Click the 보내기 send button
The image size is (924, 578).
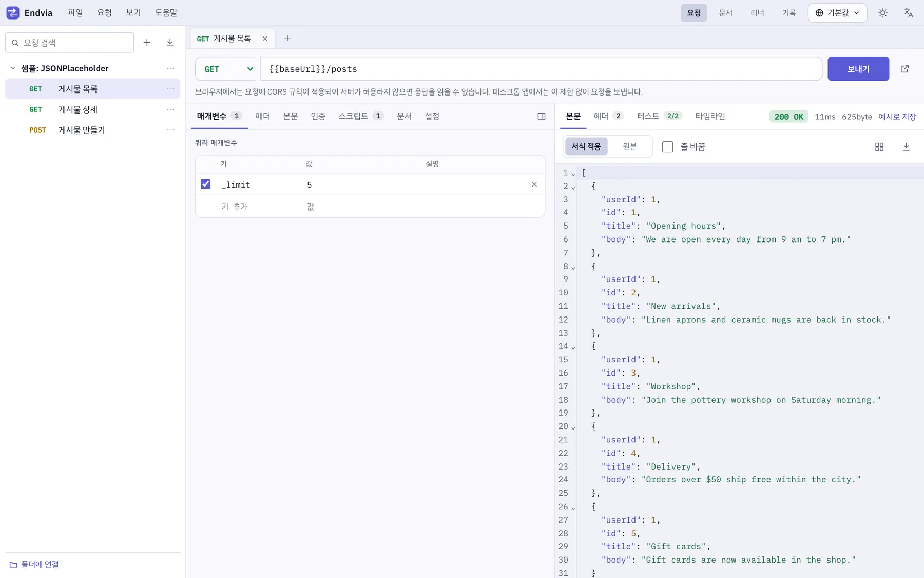pyautogui.click(x=858, y=69)
